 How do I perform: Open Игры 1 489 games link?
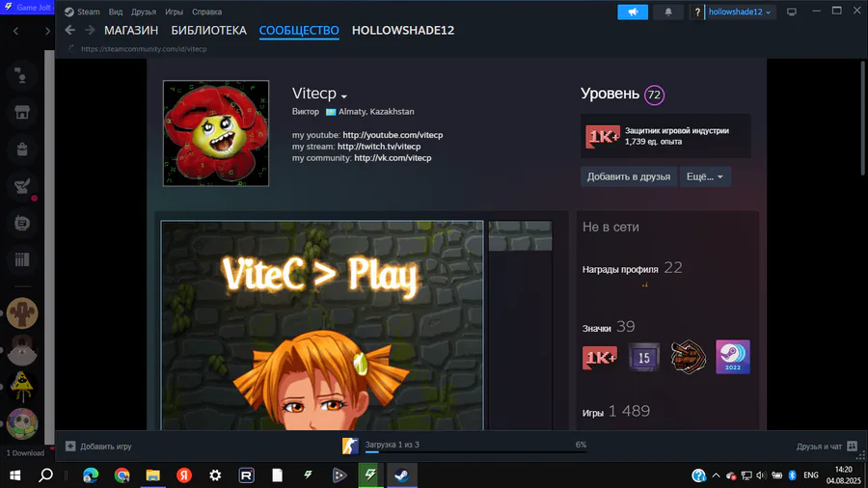click(x=615, y=412)
